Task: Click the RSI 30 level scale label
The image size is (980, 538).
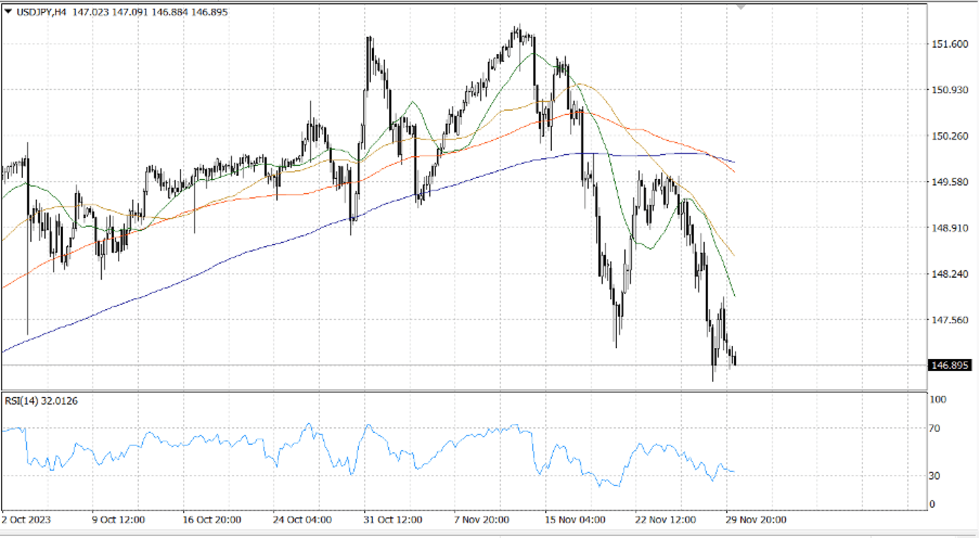Action: tap(934, 475)
